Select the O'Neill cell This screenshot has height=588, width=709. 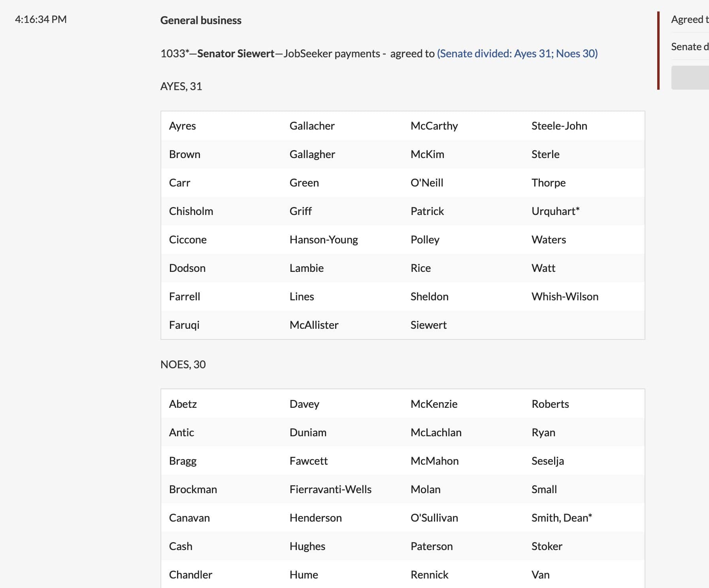point(463,183)
